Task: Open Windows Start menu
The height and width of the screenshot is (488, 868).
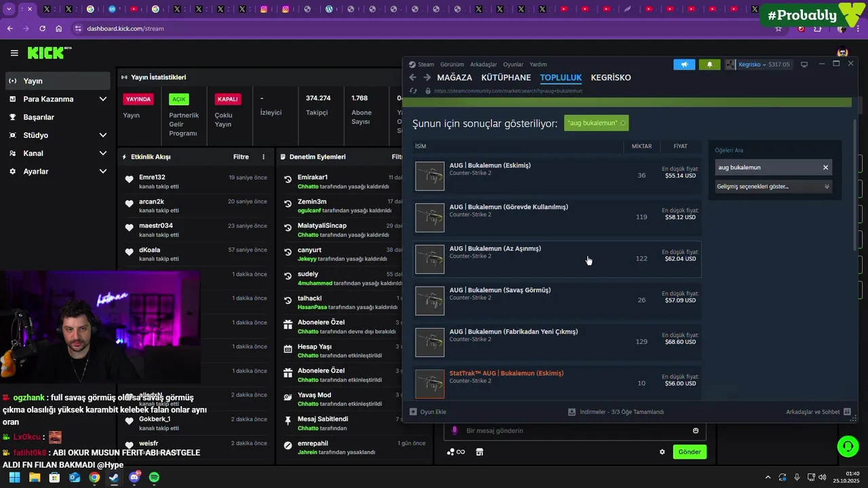Action: 15,477
